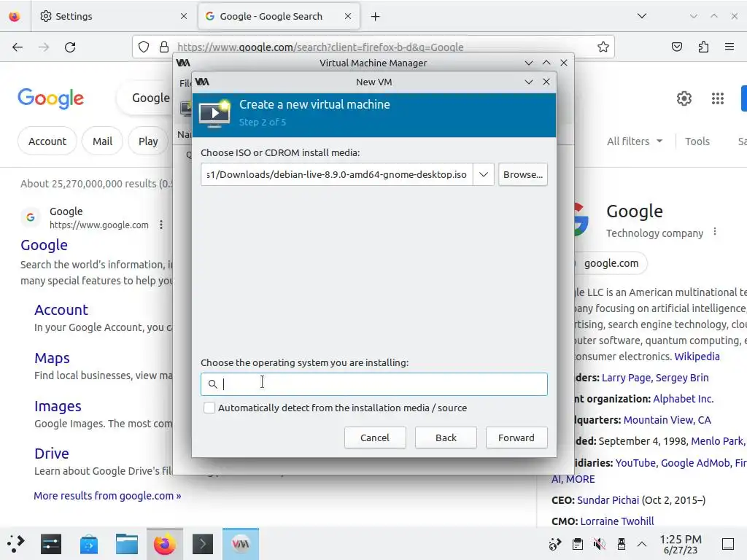747x560 pixels.
Task: Open the Images sitelink
Action: click(58, 406)
